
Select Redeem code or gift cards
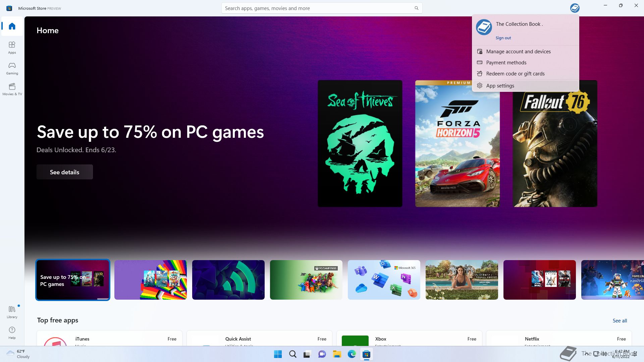[x=525, y=74]
